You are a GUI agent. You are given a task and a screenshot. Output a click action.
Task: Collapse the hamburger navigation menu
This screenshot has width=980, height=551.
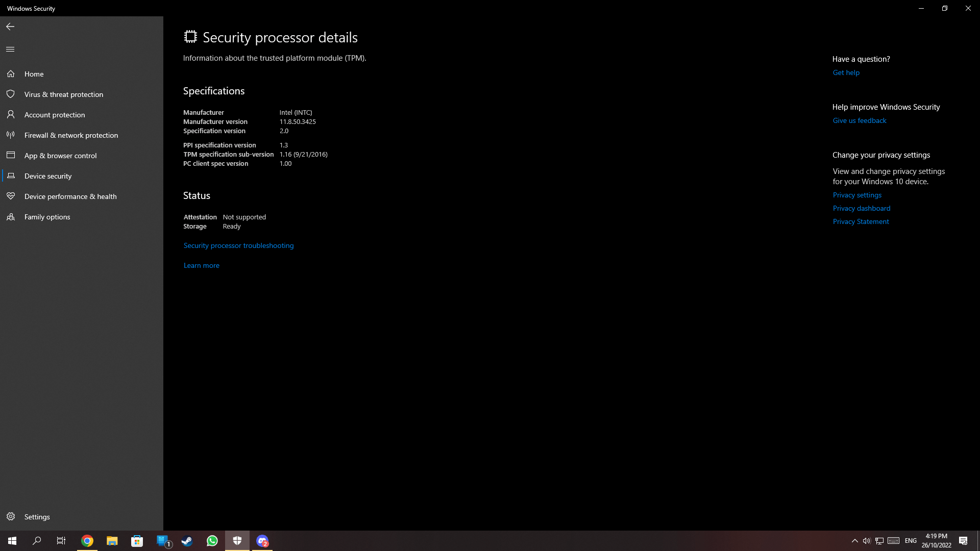10,49
